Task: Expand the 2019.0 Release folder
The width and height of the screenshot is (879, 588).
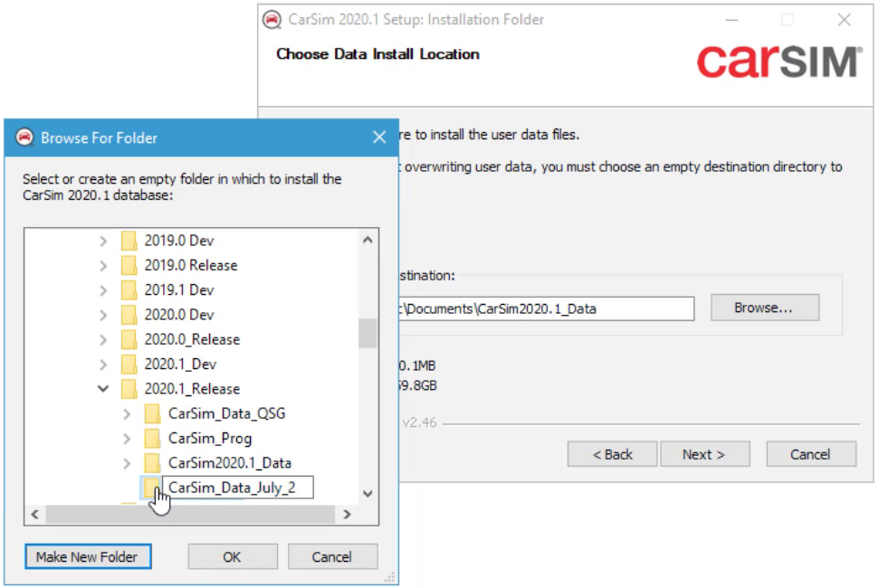Action: pos(103,265)
